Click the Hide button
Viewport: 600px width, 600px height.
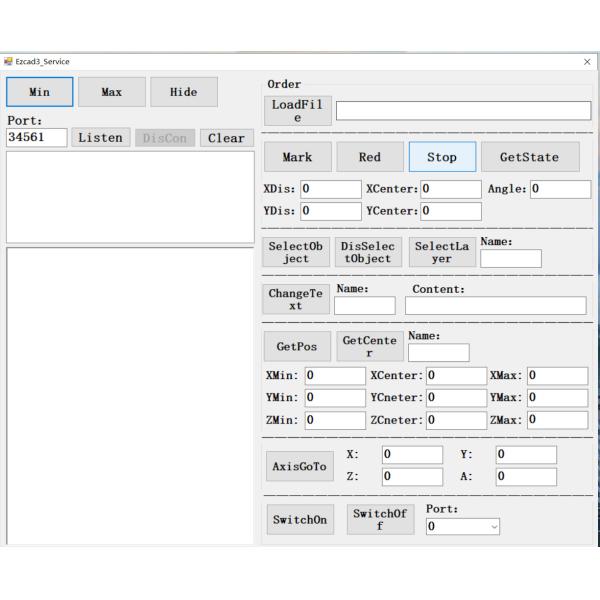pos(183,92)
